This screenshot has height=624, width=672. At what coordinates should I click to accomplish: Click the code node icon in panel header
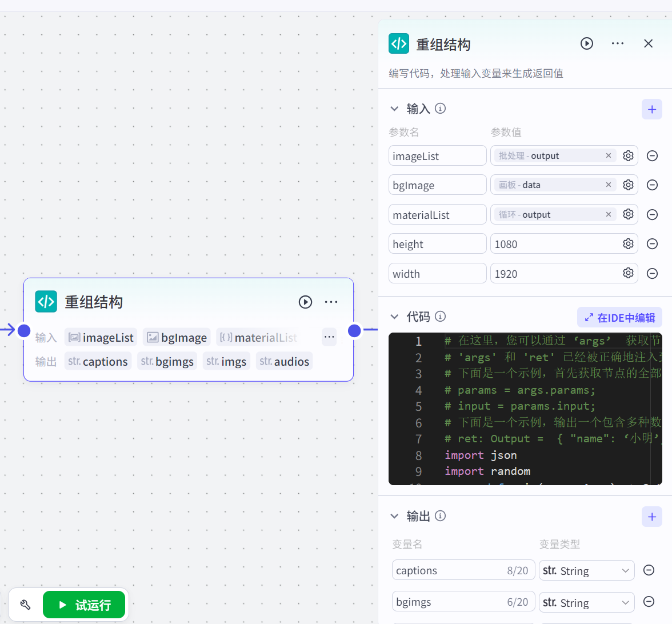pyautogui.click(x=399, y=43)
